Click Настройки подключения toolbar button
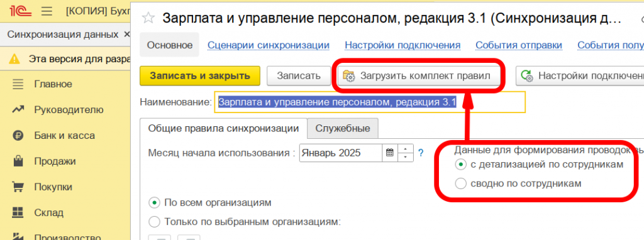Image resolution: width=644 pixels, height=240 pixels. [x=580, y=75]
